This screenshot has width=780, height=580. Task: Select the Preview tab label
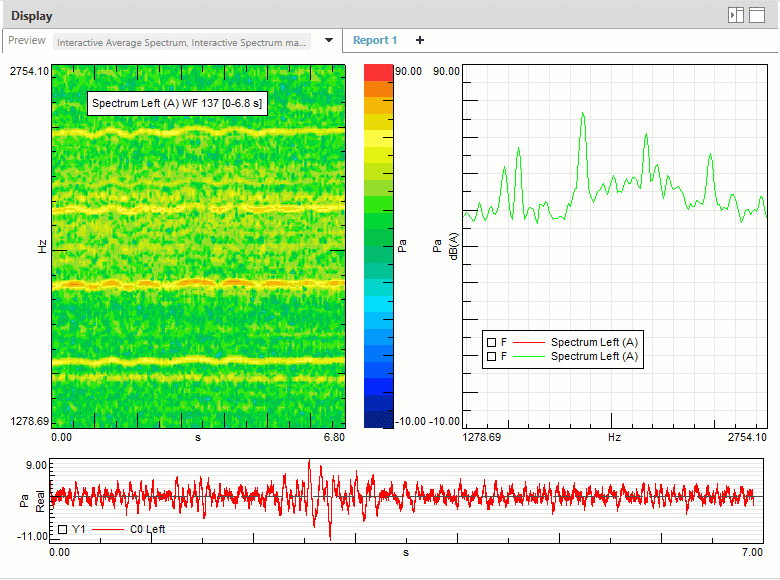click(27, 40)
